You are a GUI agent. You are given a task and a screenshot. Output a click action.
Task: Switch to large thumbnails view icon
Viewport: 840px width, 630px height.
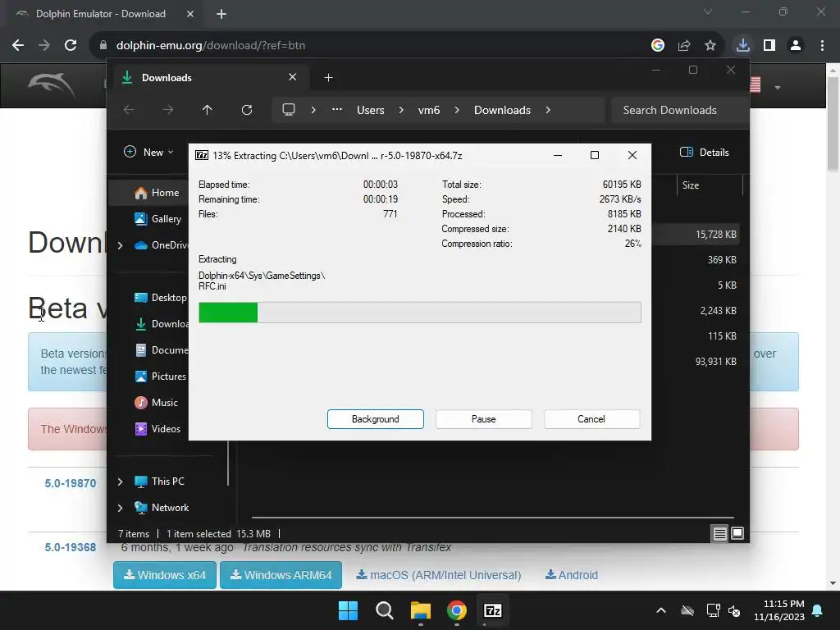point(737,533)
